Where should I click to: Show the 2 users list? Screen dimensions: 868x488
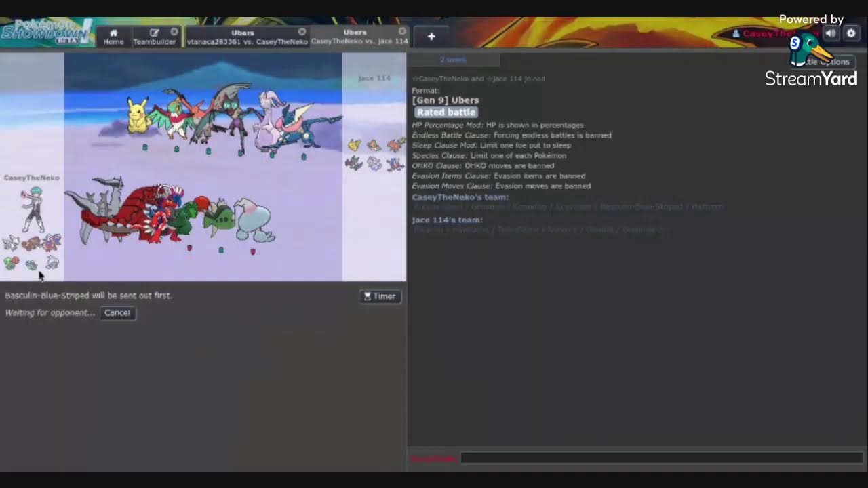click(453, 60)
